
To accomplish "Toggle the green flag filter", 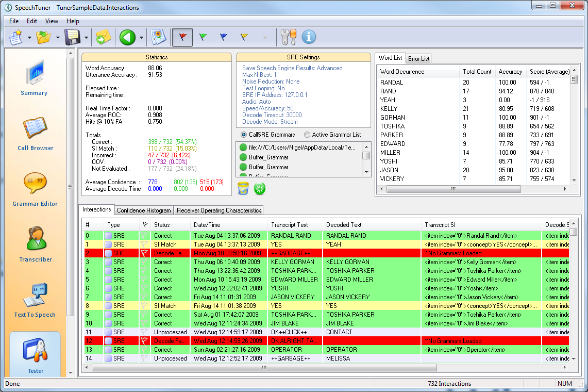I will [x=203, y=37].
